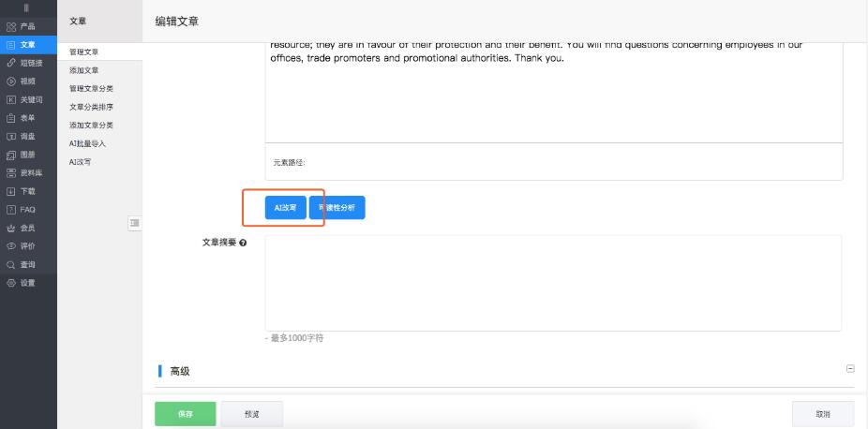Choose AI批量导入 from the submenu

coord(87,143)
